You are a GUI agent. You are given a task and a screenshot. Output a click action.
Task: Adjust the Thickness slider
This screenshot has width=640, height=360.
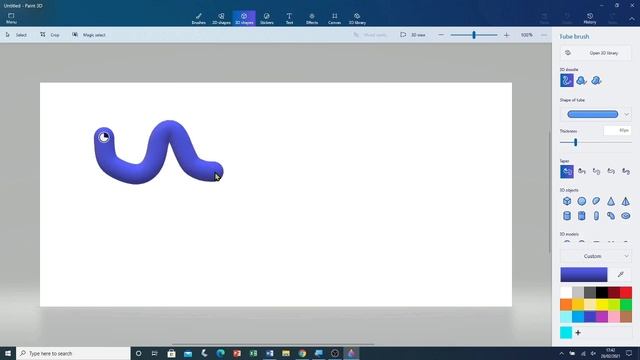pyautogui.click(x=576, y=142)
